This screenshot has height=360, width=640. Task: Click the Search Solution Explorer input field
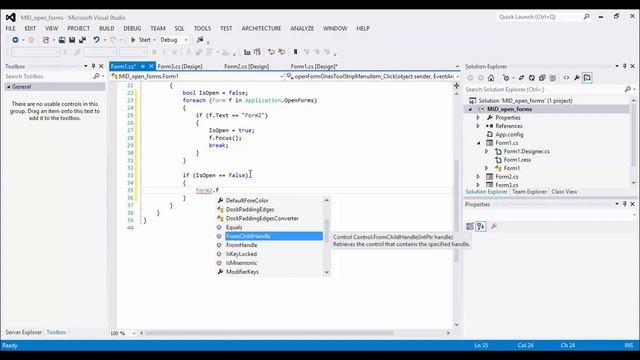click(545, 89)
